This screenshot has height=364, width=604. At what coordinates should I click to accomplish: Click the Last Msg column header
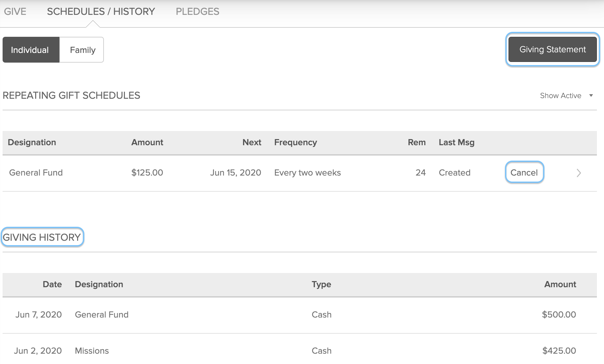click(x=456, y=142)
